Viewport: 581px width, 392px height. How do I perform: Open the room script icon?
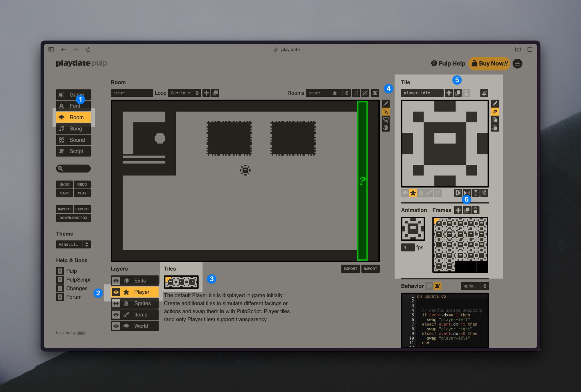375,93
